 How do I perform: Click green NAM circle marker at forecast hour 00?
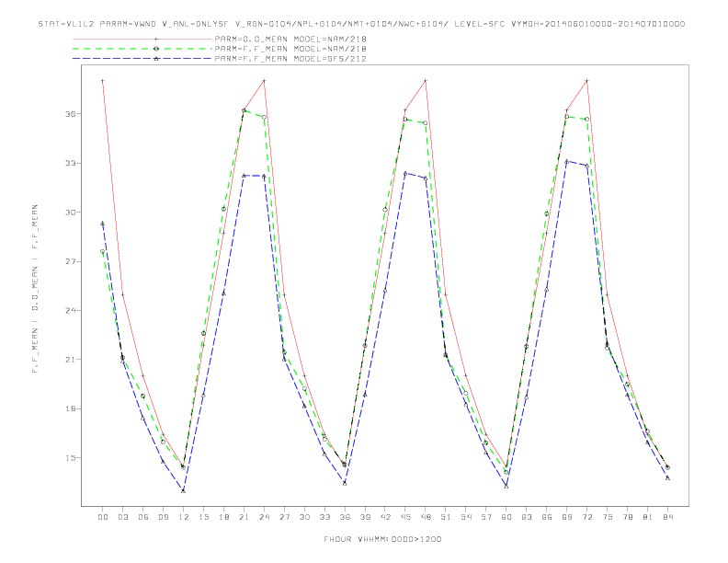(103, 251)
